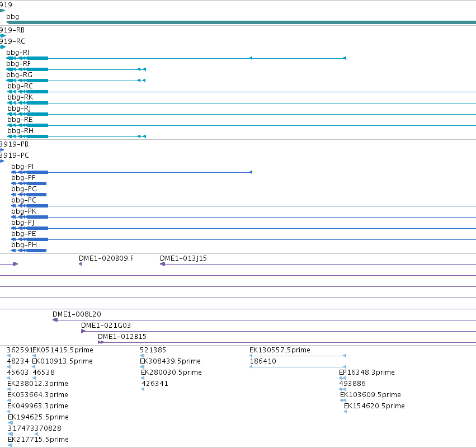Screen dimensions: 476x448
Task: Select transcript label bbg-RC
Action: [20, 86]
